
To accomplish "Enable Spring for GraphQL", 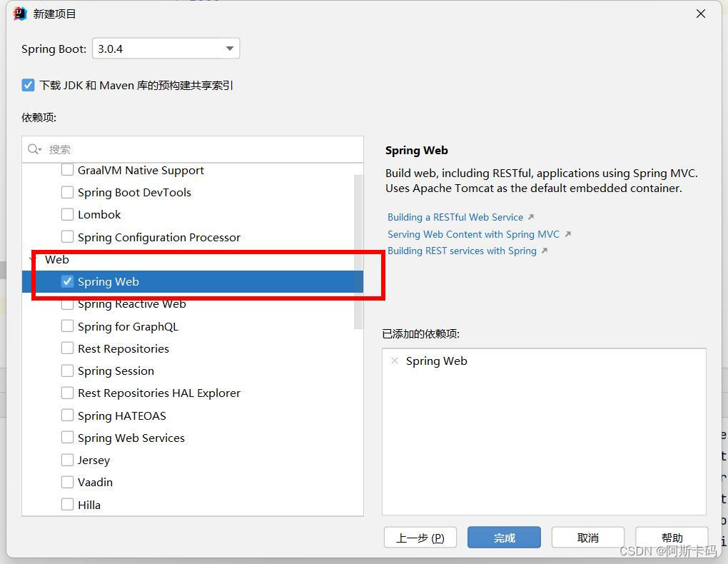I will 67,326.
